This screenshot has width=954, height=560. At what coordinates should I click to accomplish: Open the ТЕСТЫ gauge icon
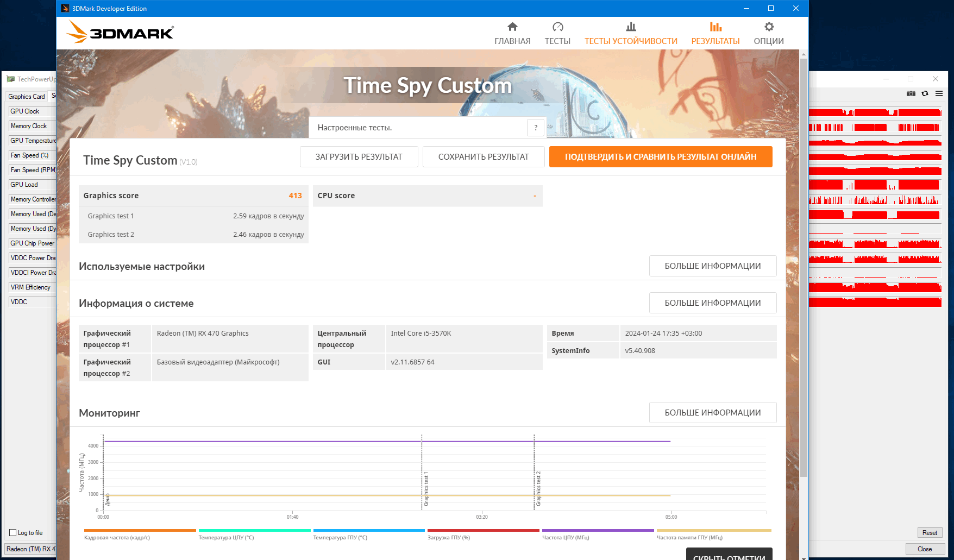pyautogui.click(x=557, y=27)
